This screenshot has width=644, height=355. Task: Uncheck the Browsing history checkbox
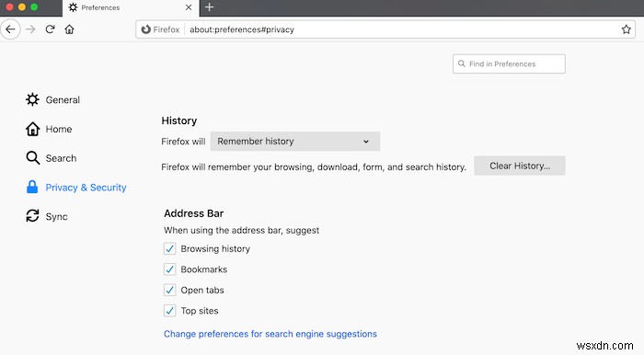point(169,248)
